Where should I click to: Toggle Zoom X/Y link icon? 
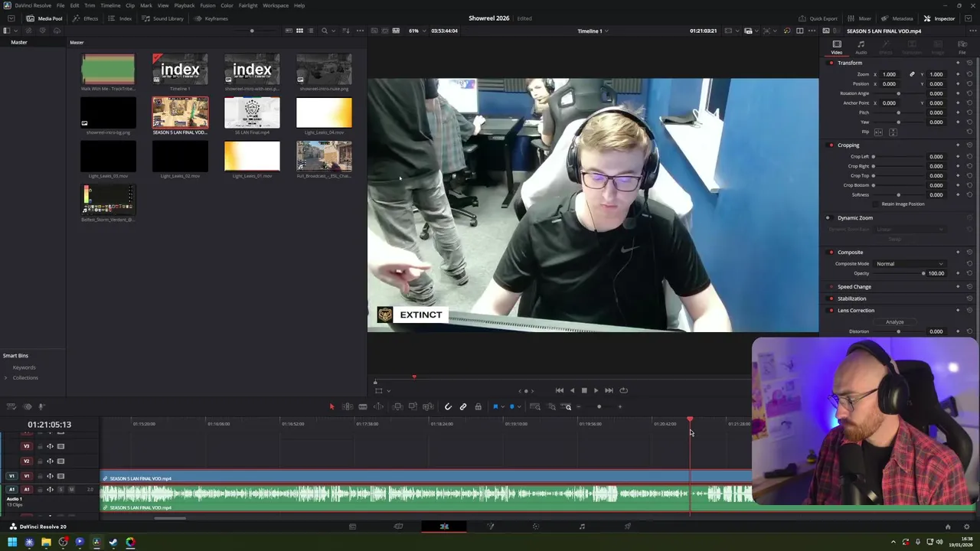pos(912,74)
